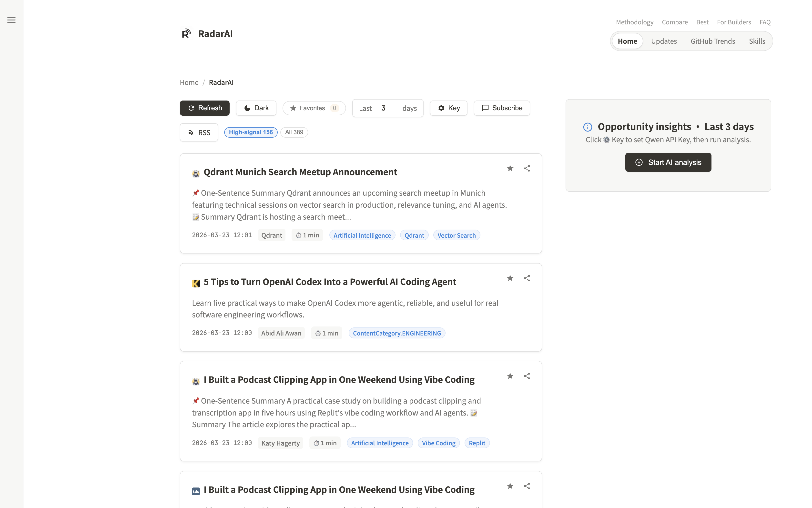Screen dimensions: 812x508
Task: Open the Methodology link
Action: [x=634, y=22]
